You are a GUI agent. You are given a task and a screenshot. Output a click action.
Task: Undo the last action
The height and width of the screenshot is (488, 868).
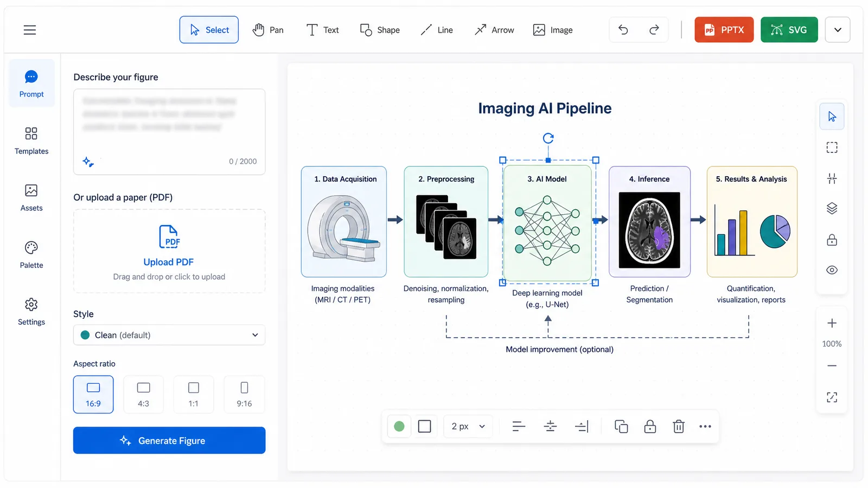pyautogui.click(x=623, y=30)
